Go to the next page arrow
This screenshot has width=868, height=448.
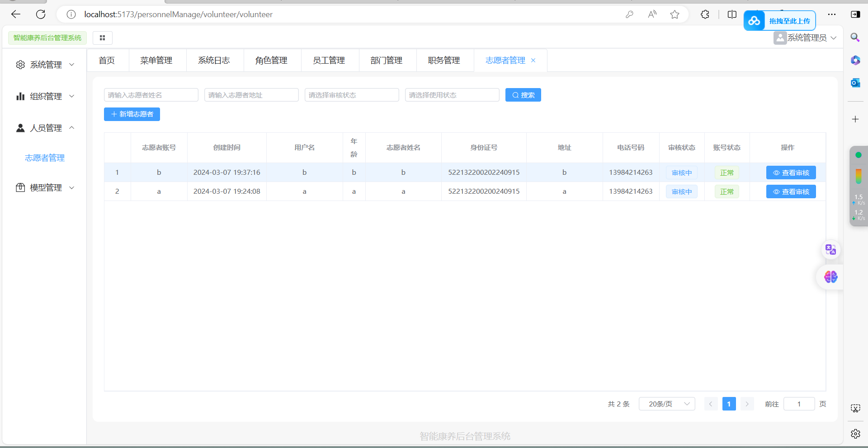point(747,404)
